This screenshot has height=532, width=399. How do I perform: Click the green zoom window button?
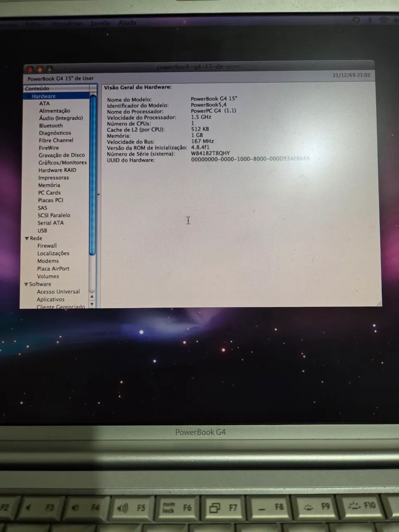[x=49, y=69]
